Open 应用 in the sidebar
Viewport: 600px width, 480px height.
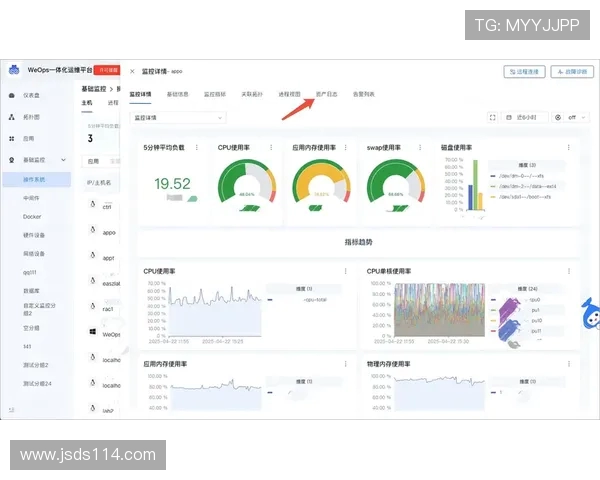tap(29, 138)
